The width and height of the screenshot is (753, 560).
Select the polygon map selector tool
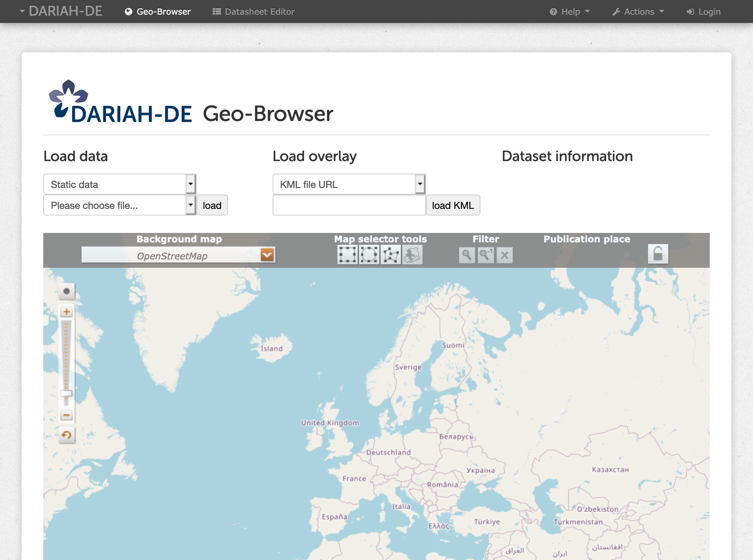pyautogui.click(x=390, y=255)
